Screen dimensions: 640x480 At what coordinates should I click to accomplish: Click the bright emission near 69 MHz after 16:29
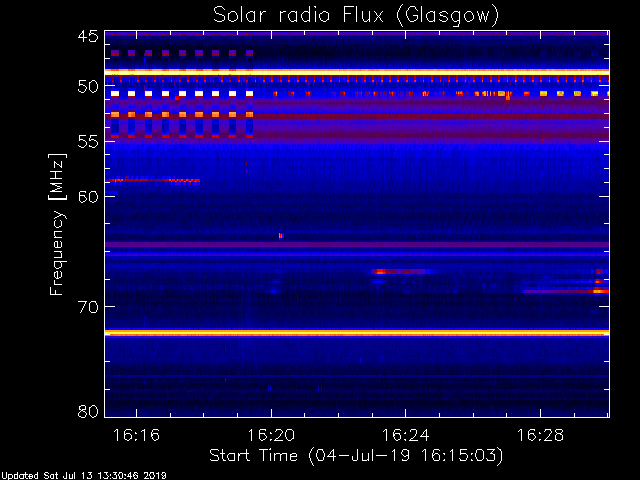[x=599, y=291]
